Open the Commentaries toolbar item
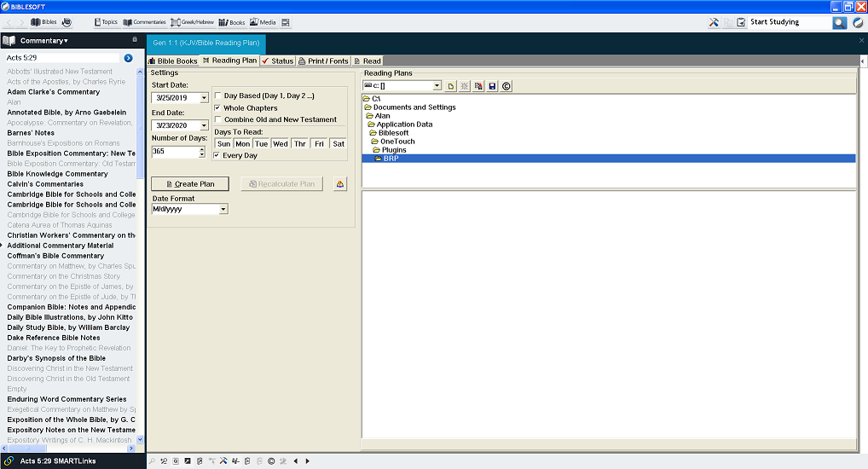This screenshot has height=469, width=868. [144, 22]
